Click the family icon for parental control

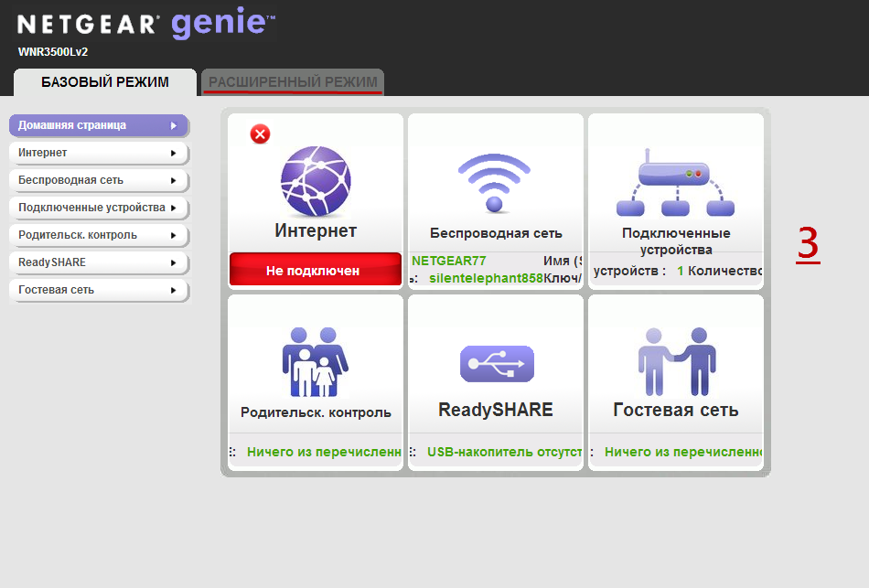(x=316, y=362)
